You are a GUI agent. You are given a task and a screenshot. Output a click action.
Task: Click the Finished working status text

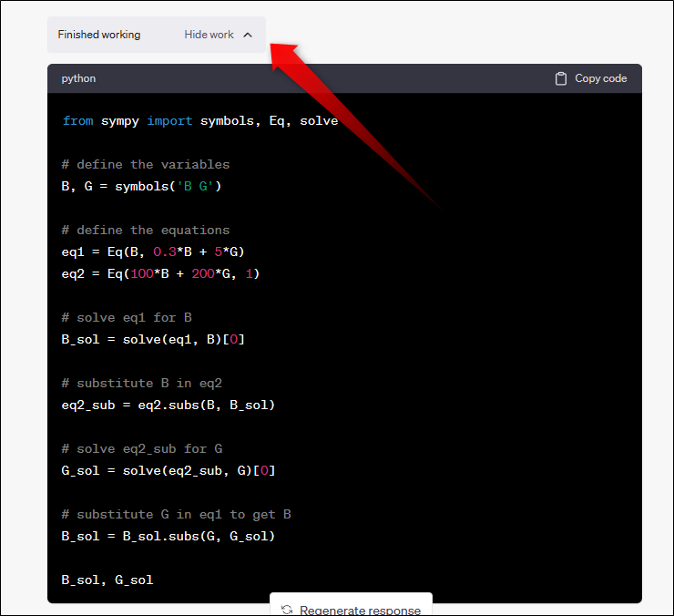99,35
